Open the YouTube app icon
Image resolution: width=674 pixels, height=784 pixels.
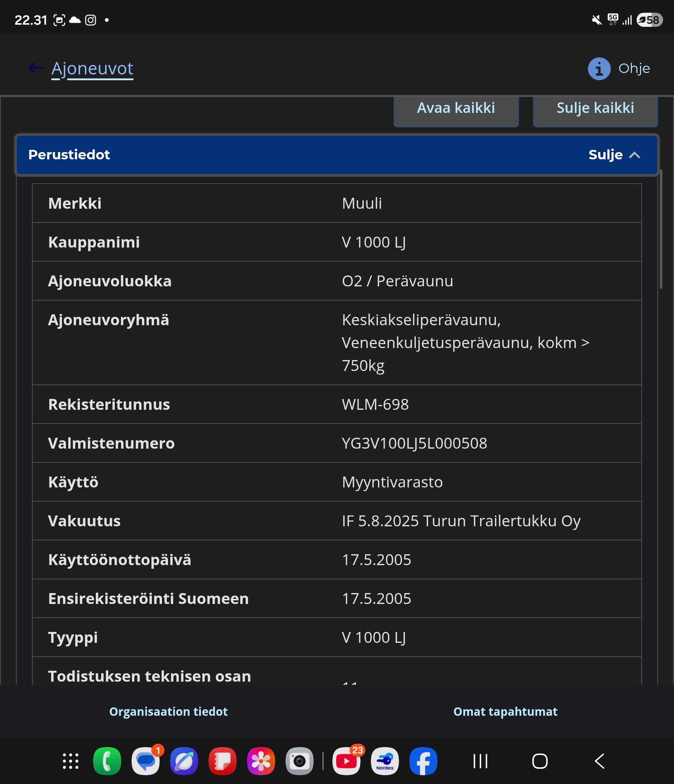pyautogui.click(x=346, y=761)
